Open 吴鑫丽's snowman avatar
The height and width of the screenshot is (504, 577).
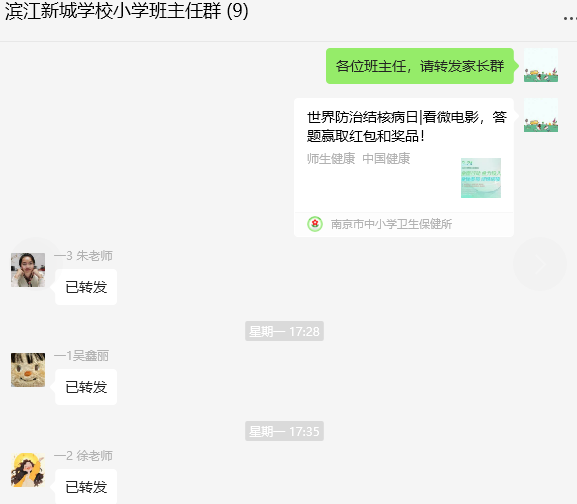pyautogui.click(x=28, y=370)
